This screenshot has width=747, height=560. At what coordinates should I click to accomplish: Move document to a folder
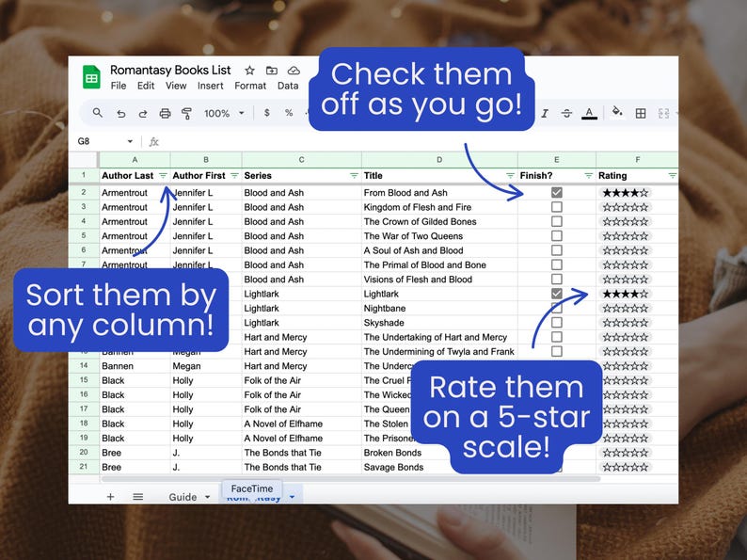click(x=272, y=71)
